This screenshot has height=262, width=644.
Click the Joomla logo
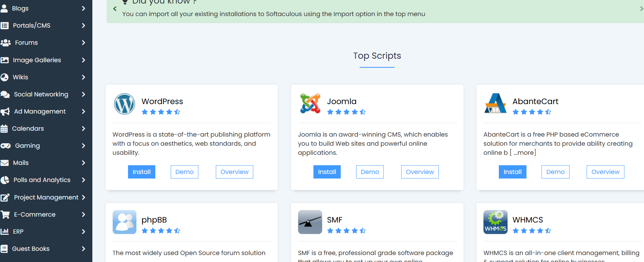[310, 103]
